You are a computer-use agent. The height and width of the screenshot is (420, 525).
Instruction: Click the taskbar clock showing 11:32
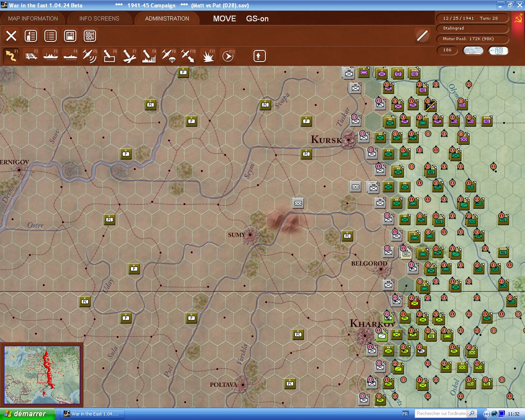point(514,414)
